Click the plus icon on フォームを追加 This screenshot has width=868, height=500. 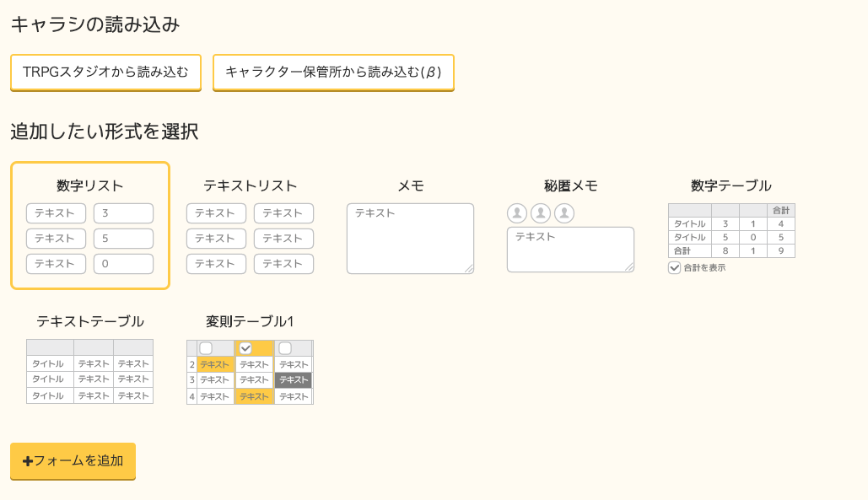click(28, 461)
